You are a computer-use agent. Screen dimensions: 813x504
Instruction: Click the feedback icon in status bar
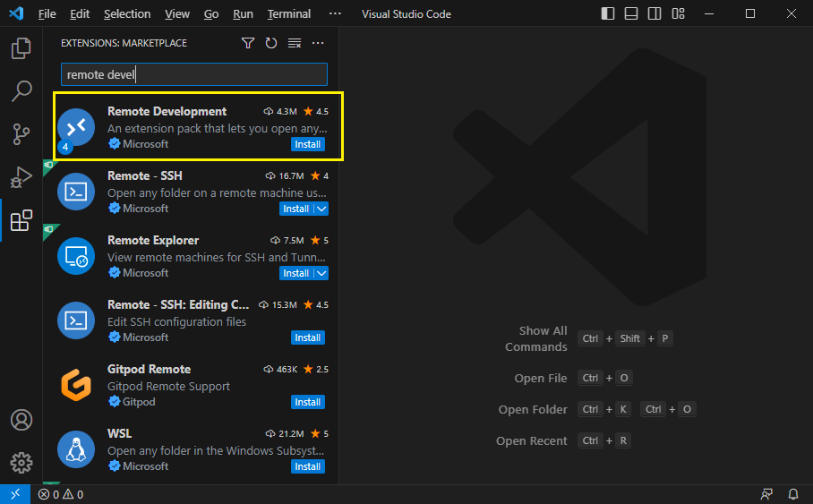(x=766, y=494)
